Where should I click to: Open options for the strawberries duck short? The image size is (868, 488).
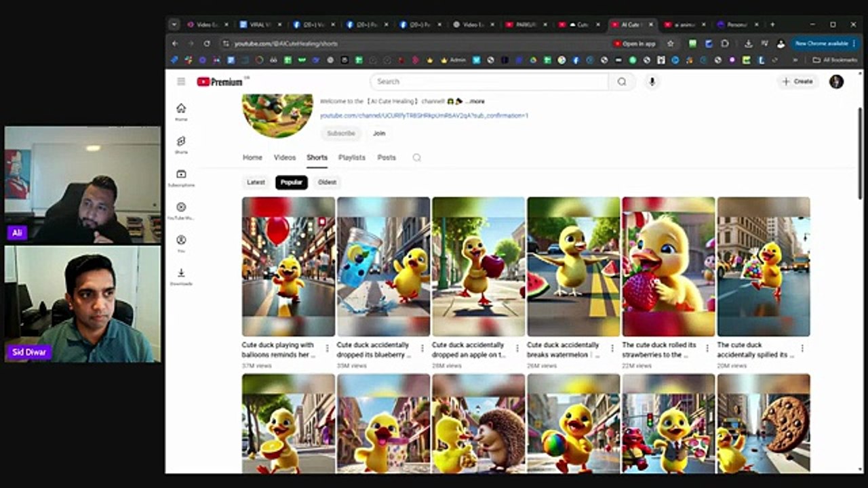707,348
